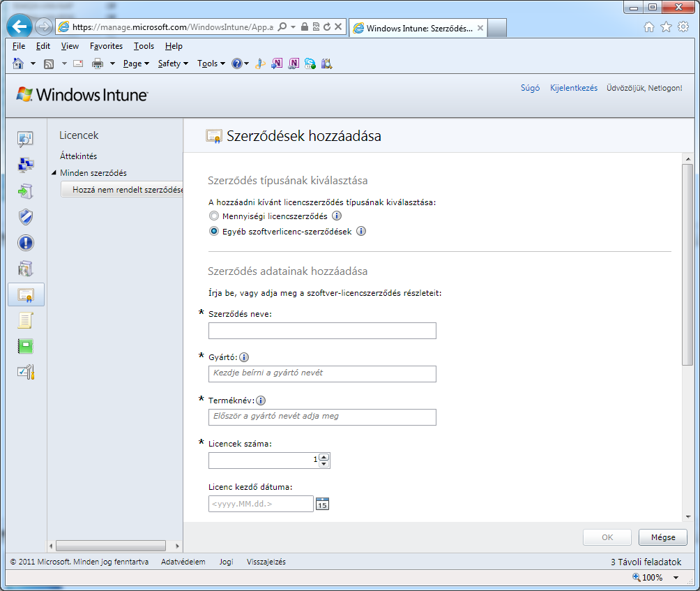The width and height of the screenshot is (700, 591).
Task: Open the Page dropdown menu
Action: click(x=136, y=63)
